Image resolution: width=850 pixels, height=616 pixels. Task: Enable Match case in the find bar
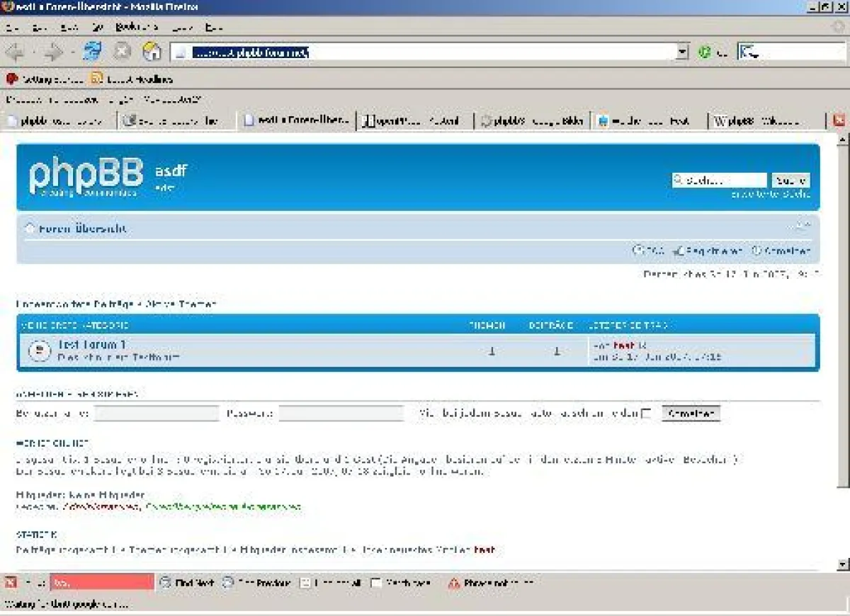[x=377, y=582]
